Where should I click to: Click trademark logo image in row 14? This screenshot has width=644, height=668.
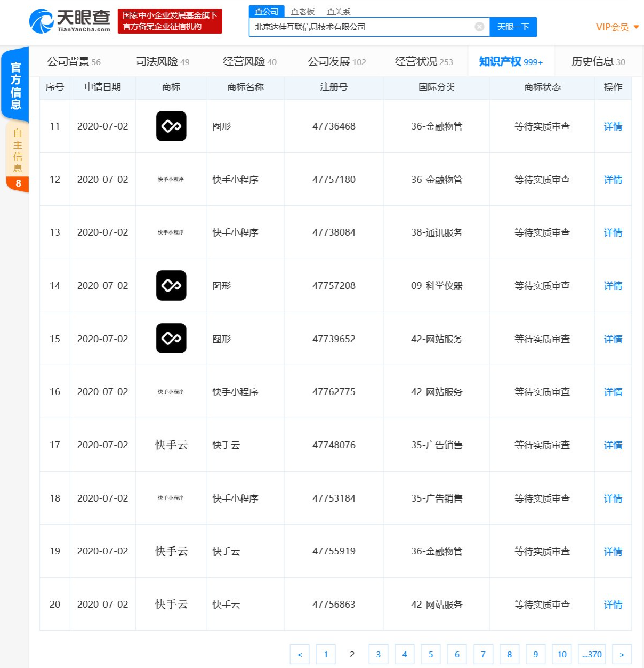(x=171, y=286)
